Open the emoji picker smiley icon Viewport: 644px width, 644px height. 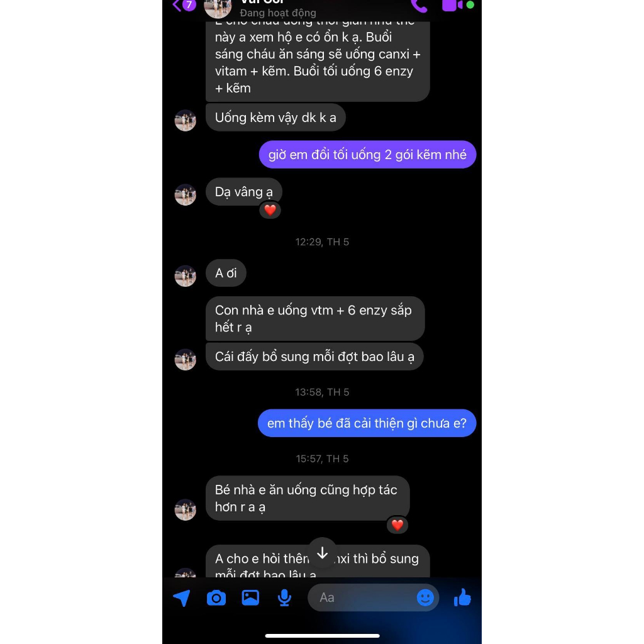tap(425, 597)
